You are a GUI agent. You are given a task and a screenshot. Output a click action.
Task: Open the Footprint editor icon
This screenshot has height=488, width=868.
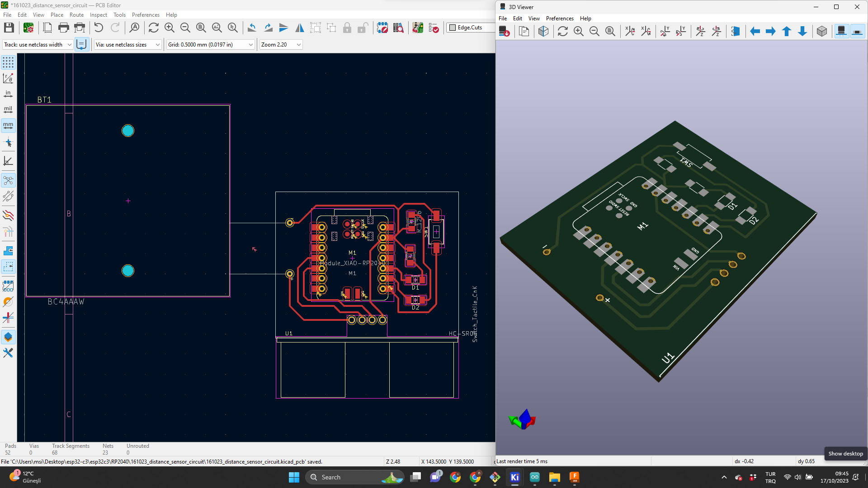point(382,28)
